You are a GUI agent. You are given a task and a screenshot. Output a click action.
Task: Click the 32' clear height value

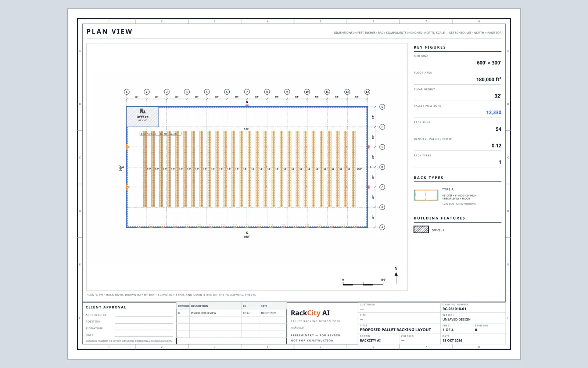(498, 96)
